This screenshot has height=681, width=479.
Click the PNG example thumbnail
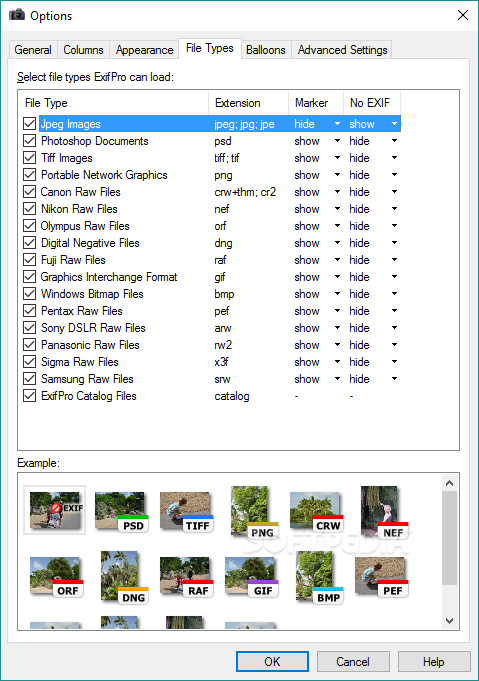[254, 512]
